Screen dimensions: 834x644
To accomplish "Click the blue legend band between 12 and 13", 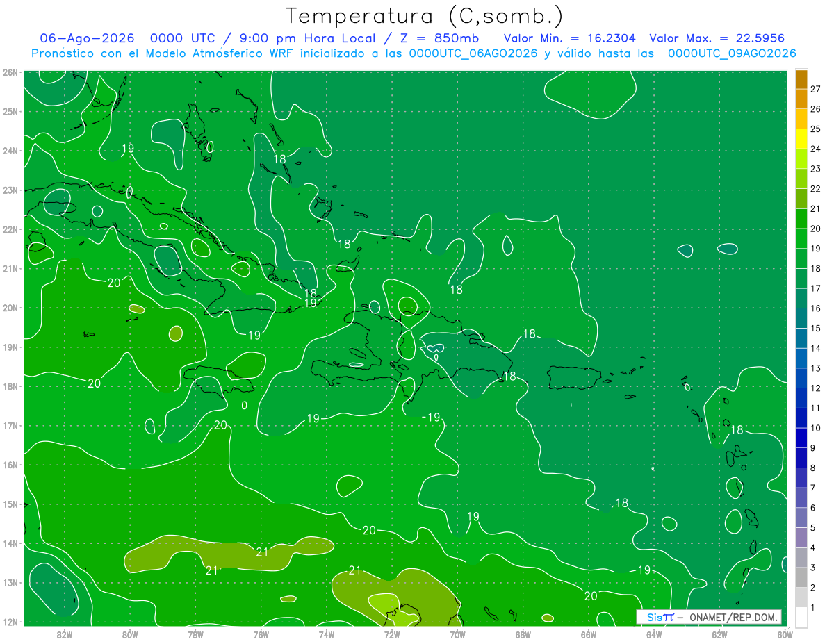I will click(801, 378).
